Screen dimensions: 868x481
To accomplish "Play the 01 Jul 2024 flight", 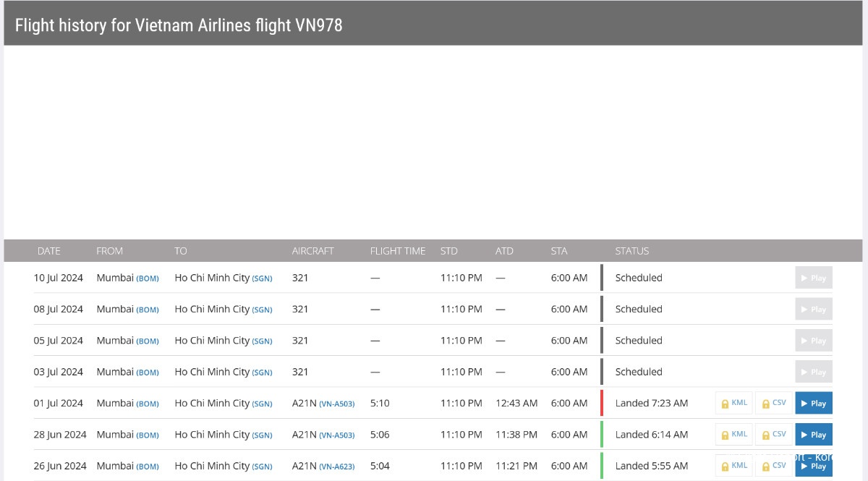I will (814, 403).
